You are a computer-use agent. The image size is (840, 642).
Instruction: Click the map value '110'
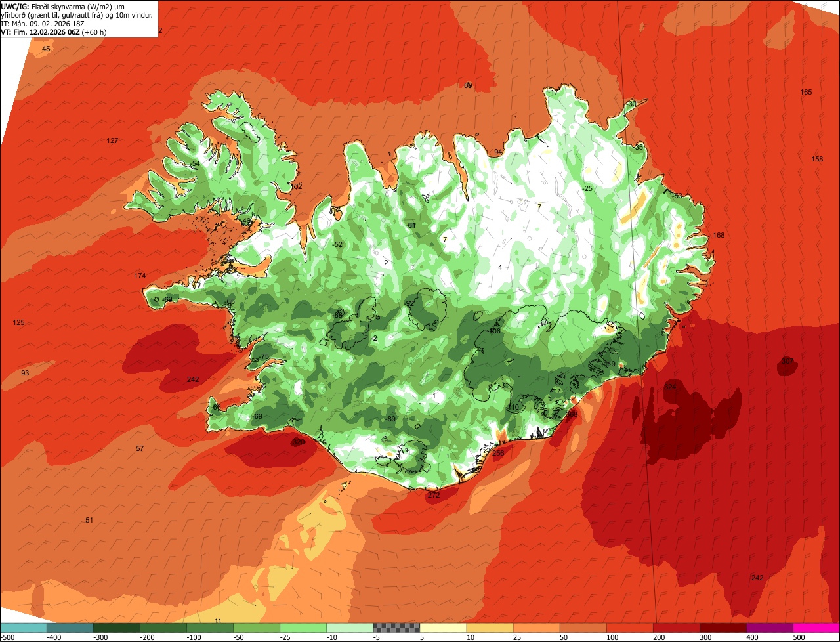coord(513,408)
